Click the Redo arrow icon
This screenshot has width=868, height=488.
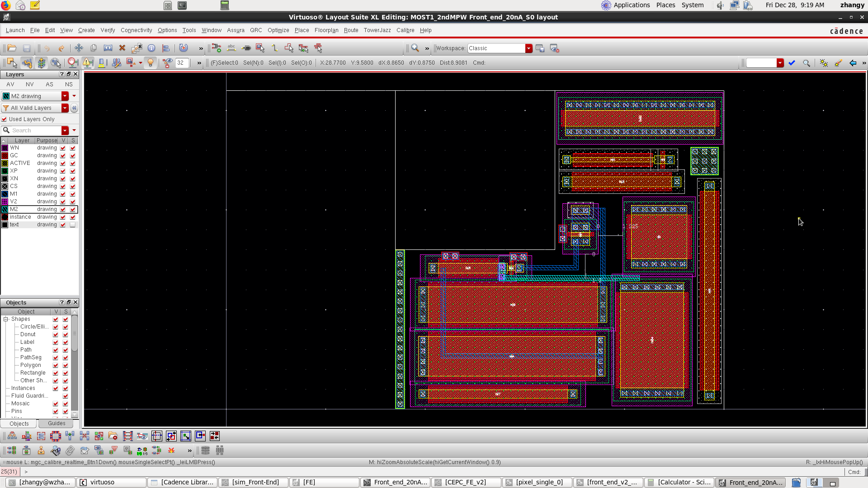61,48
